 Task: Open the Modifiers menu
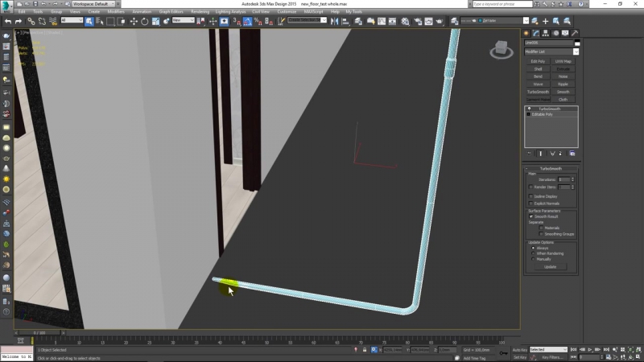[x=116, y=12]
